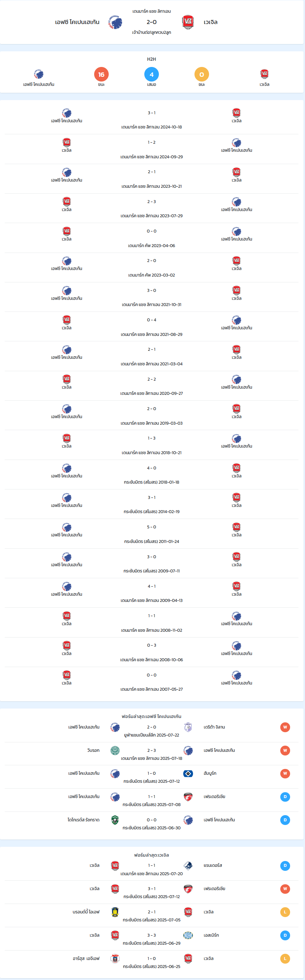The height and width of the screenshot is (980, 305).
Task: Open the 0-0 cup match from 2023-04-06
Action: point(152,238)
